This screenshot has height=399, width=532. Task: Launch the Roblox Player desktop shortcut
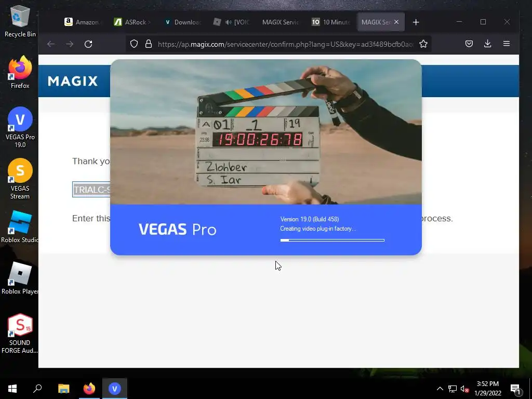point(20,278)
